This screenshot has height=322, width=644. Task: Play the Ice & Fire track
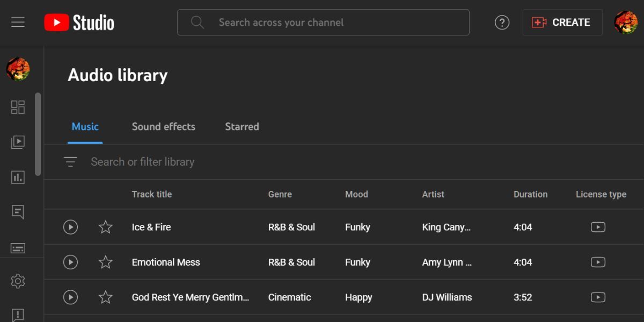(x=70, y=227)
